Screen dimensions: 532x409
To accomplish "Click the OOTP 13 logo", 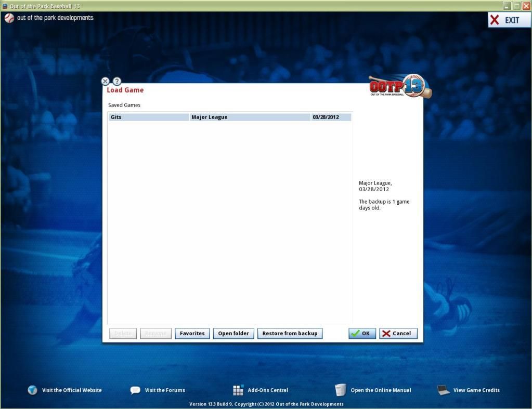I will click(x=400, y=86).
